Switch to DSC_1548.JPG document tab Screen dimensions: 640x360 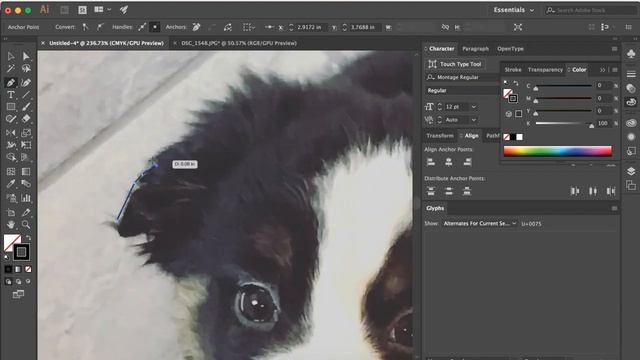[239, 43]
